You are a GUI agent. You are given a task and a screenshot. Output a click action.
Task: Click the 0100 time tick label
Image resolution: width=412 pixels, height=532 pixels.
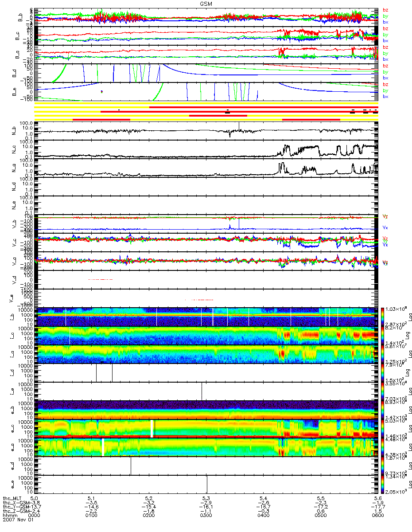(92, 516)
